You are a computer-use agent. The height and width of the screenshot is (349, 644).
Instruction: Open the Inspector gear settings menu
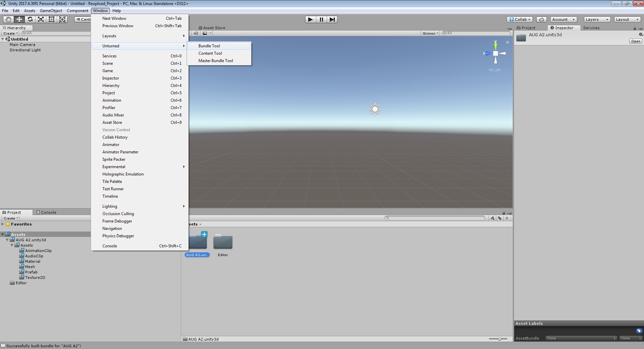tap(641, 35)
